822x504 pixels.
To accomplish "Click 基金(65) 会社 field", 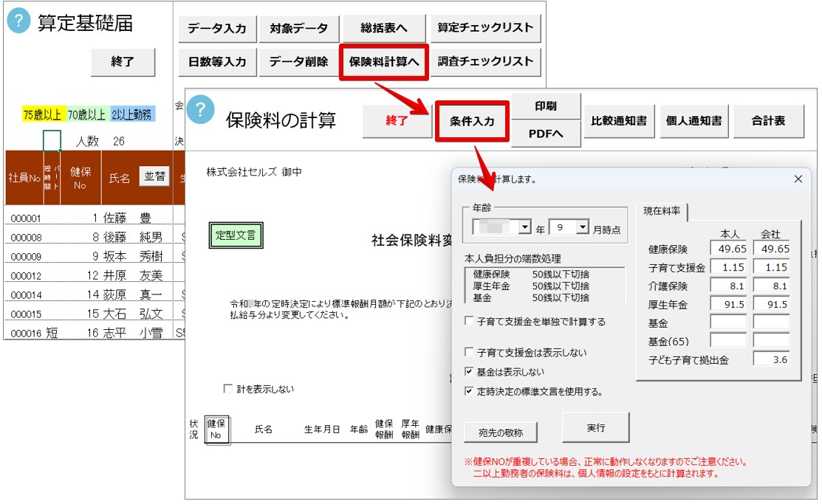I will pyautogui.click(x=771, y=340).
